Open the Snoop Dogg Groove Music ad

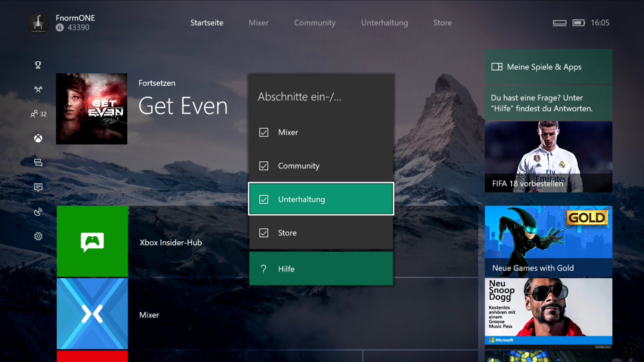548,314
